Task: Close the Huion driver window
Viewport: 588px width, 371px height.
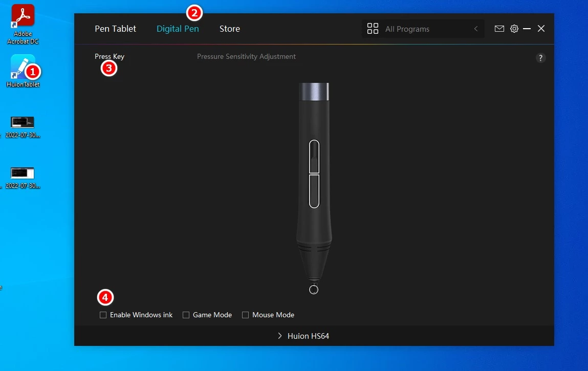Action: tap(541, 29)
